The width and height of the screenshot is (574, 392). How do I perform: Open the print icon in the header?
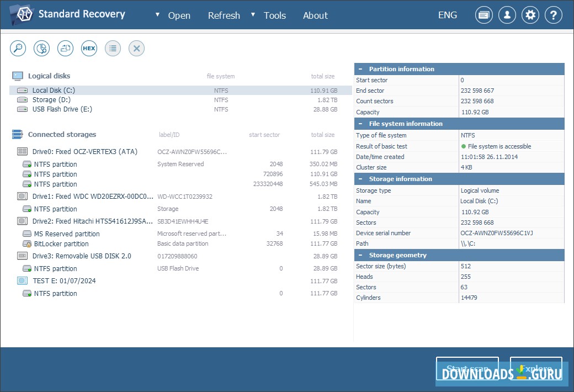point(483,15)
